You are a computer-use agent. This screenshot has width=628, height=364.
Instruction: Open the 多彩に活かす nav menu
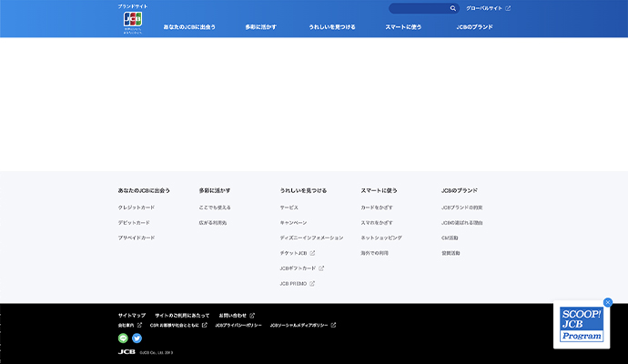click(262, 27)
